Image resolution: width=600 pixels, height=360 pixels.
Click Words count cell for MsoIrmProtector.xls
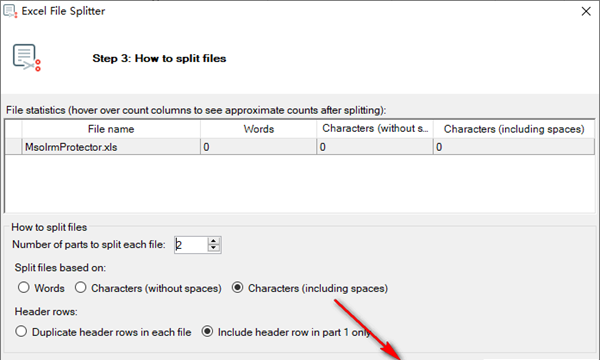click(x=259, y=147)
